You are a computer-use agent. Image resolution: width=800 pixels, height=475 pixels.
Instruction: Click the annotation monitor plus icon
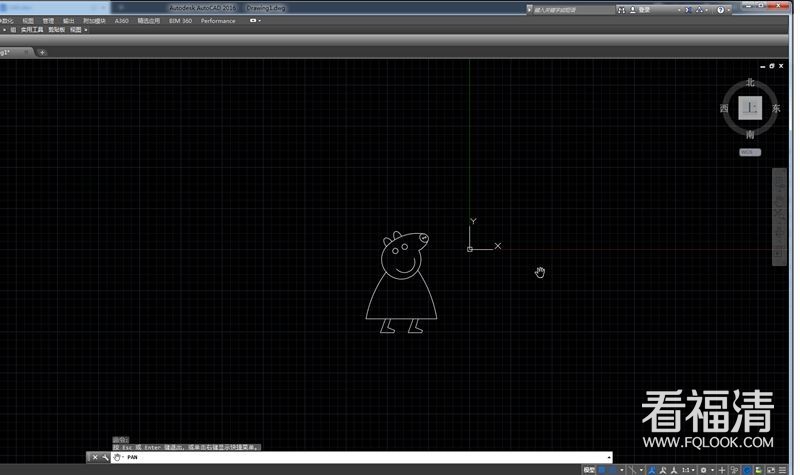pyautogui.click(x=722, y=470)
